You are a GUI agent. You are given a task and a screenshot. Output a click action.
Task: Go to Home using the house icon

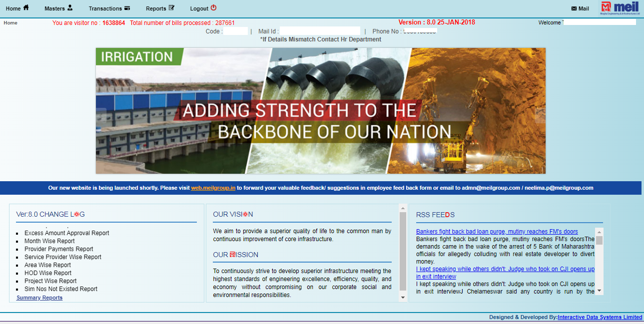25,8
